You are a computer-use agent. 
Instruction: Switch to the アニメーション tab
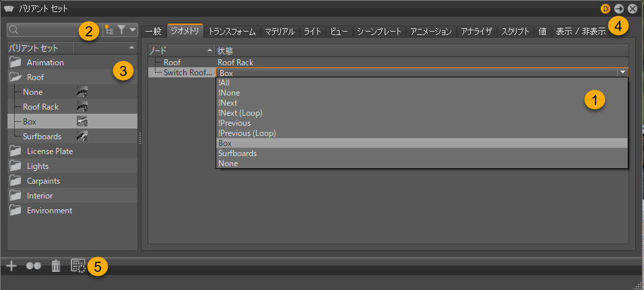click(431, 32)
